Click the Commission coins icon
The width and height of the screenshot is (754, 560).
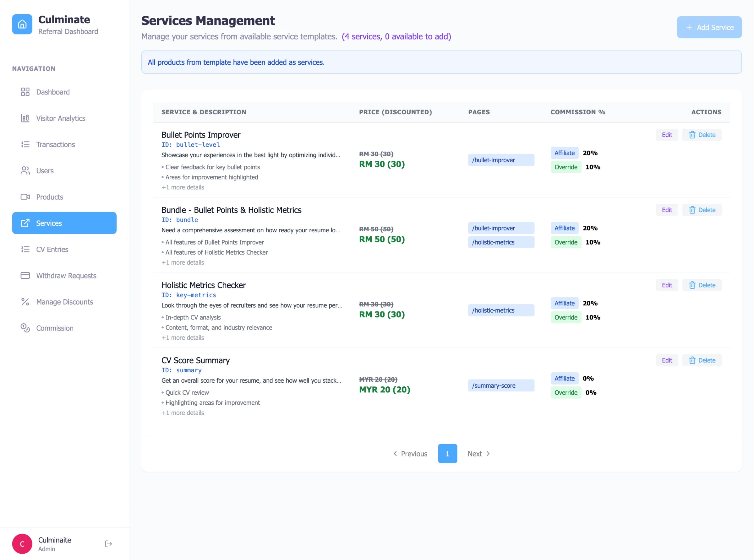25,328
